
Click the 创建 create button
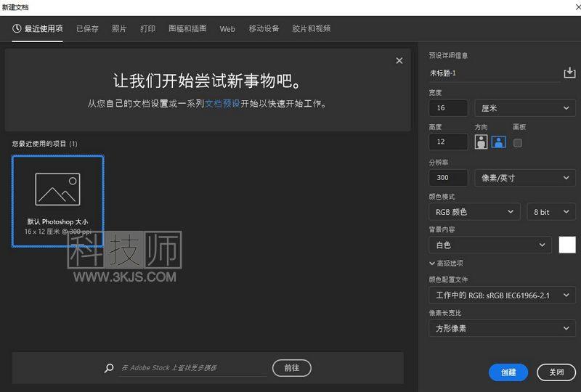508,372
